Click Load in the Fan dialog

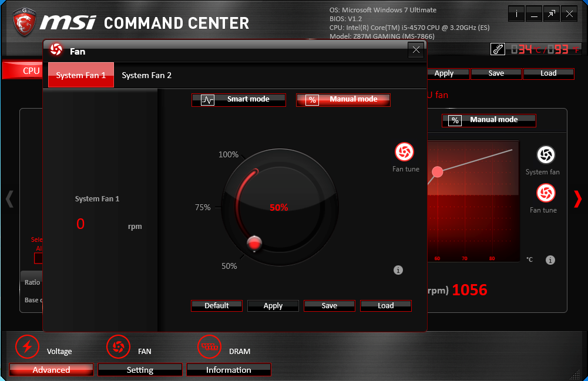click(386, 306)
